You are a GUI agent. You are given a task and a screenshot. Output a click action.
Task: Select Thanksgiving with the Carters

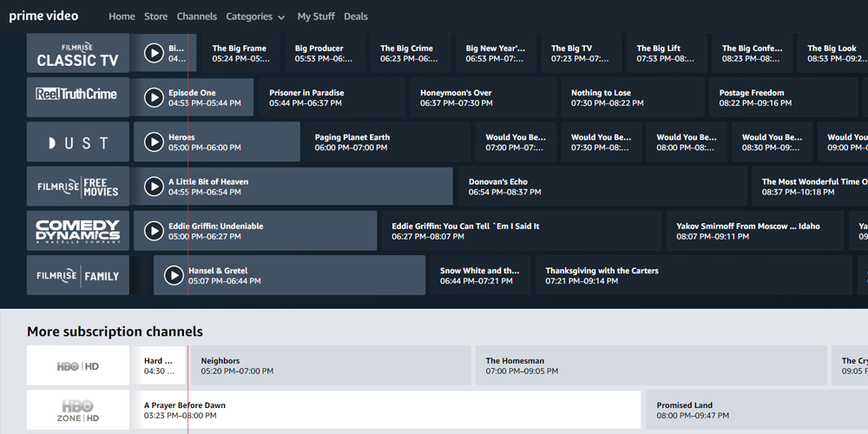click(694, 275)
